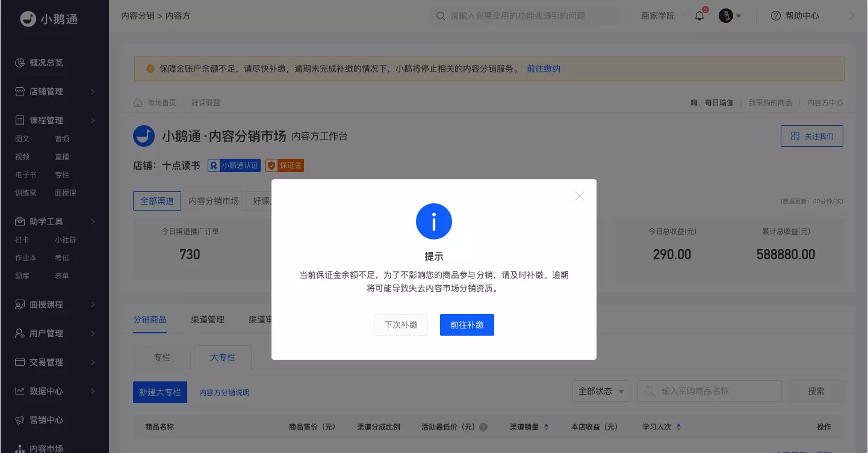Click the 小鹅通 logo icon in sidebar

pos(28,19)
